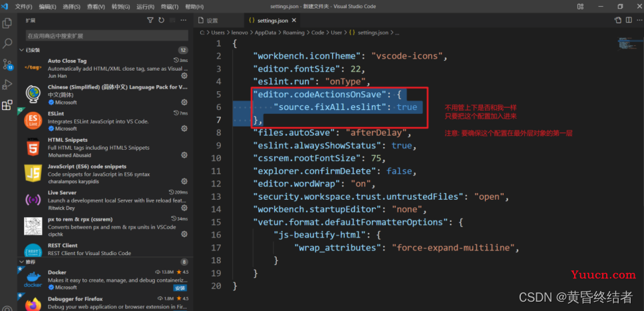644x311 pixels.
Task: Open manage gear for JavaScript (ES6) snippets
Action: (184, 181)
